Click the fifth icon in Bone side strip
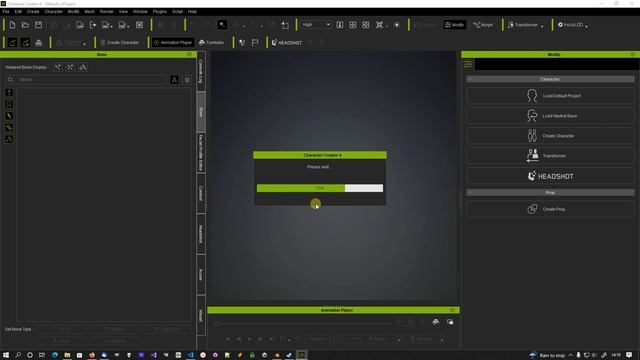This screenshot has height=360, width=640. tap(9, 140)
